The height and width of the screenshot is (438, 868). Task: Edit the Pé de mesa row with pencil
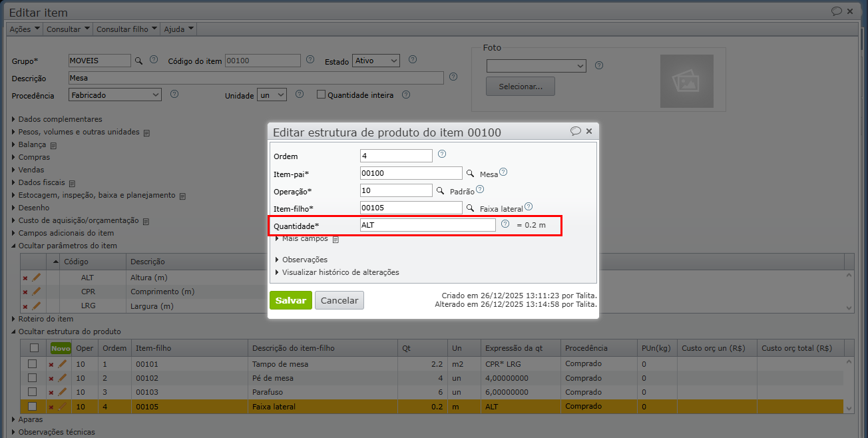pyautogui.click(x=63, y=378)
